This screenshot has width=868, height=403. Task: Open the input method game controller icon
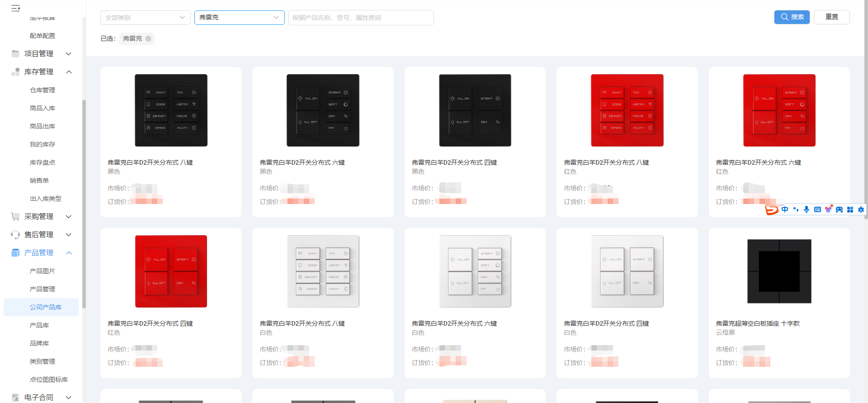839,209
